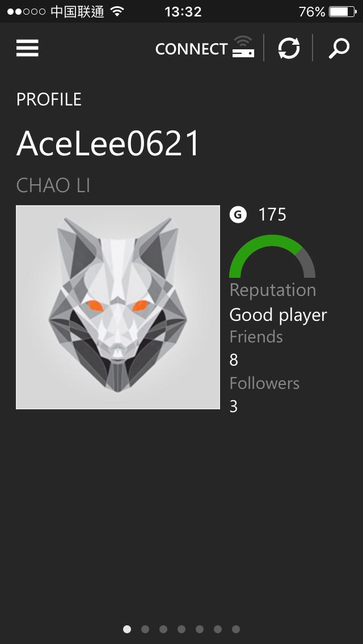Tap the wolf gamerpic avatar

point(118,307)
